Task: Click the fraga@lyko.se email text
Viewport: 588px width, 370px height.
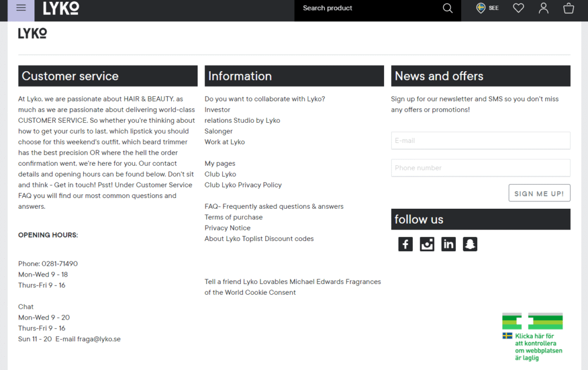Action: (99, 339)
